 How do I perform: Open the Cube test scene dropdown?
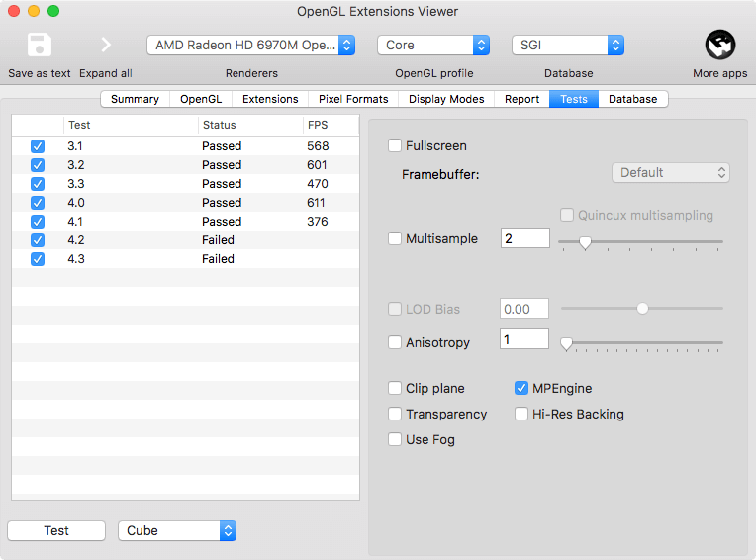click(177, 530)
